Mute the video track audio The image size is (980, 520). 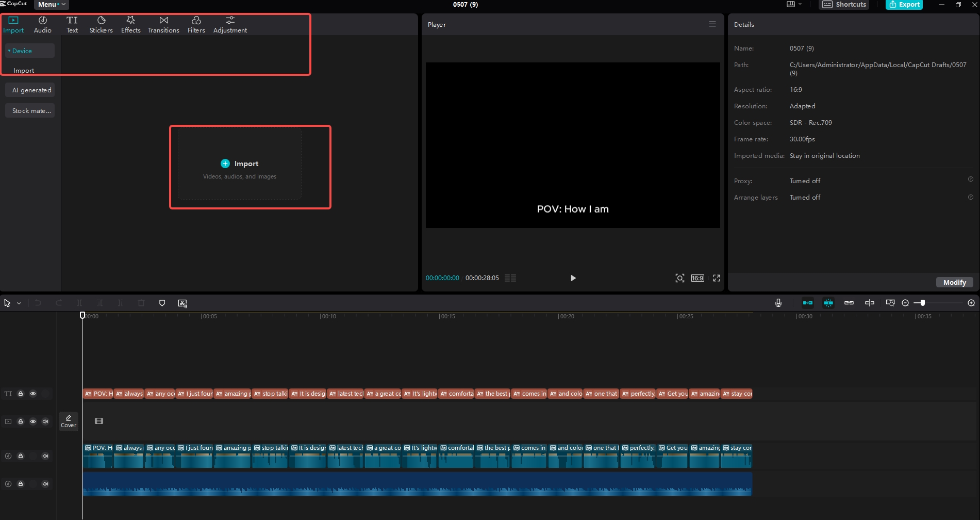point(45,421)
